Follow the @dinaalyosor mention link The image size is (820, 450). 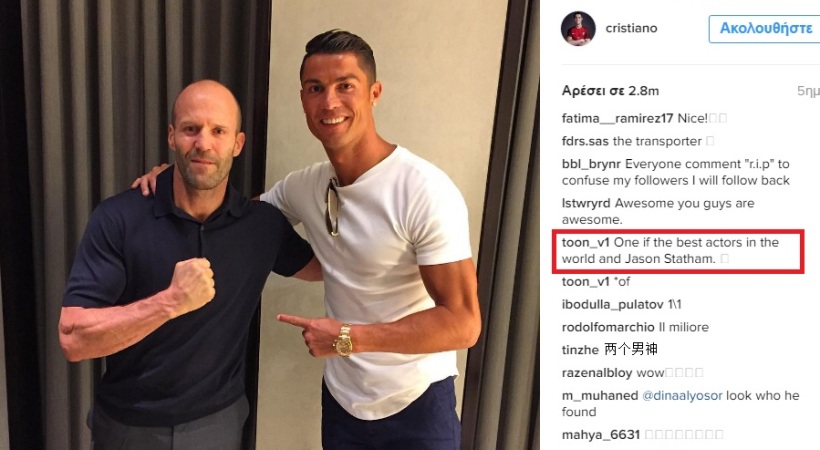682,396
